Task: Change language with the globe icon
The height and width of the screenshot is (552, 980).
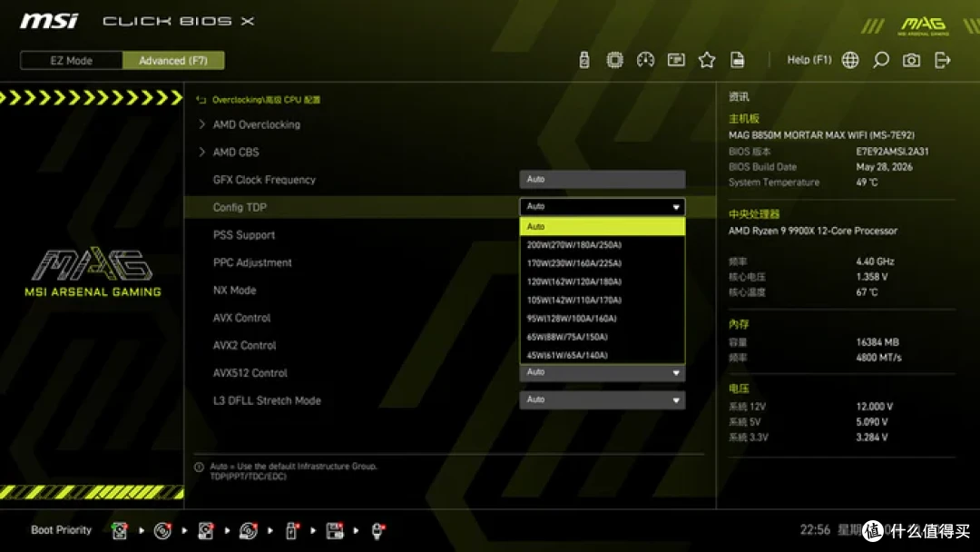Action: (850, 60)
